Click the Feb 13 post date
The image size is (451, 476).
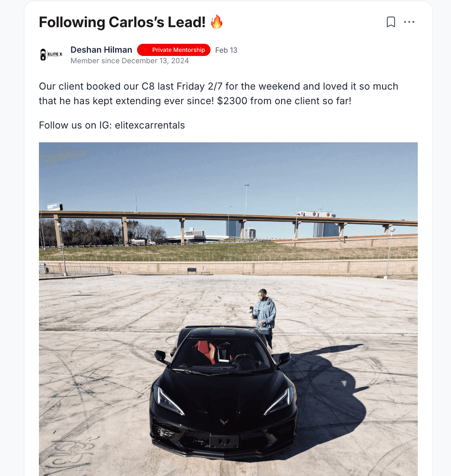(x=226, y=50)
